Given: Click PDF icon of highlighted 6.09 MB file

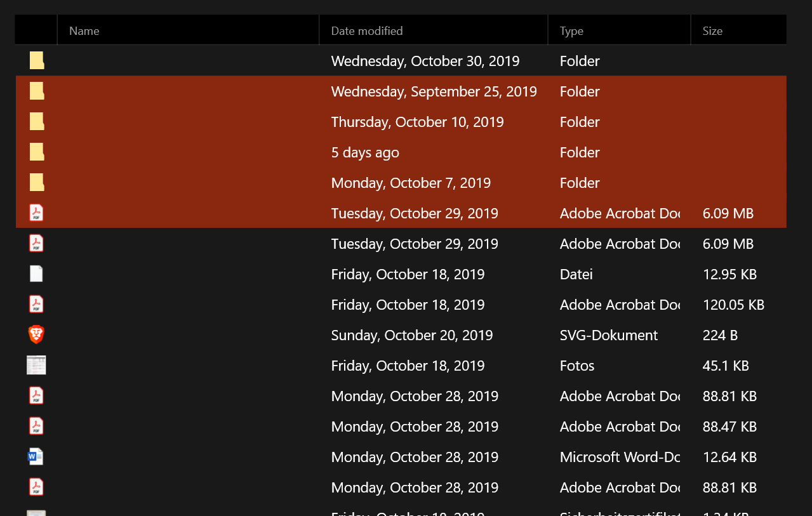Looking at the screenshot, I should [x=36, y=213].
